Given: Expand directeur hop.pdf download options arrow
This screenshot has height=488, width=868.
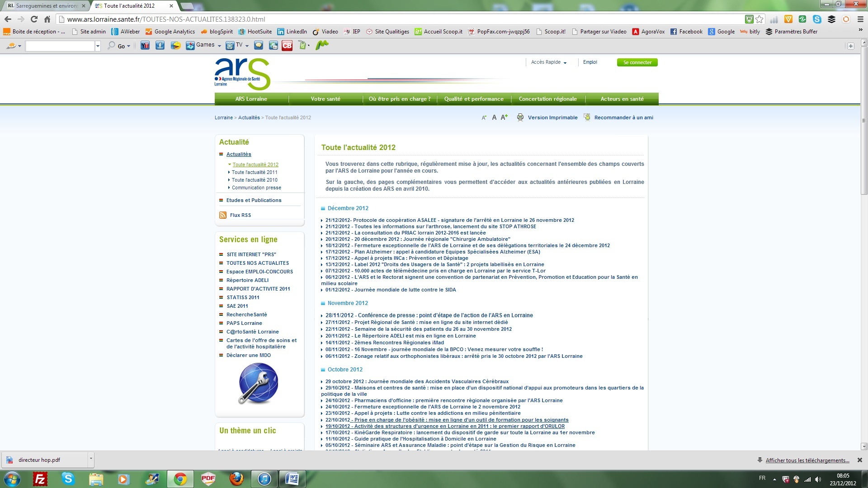Looking at the screenshot, I should (91, 458).
